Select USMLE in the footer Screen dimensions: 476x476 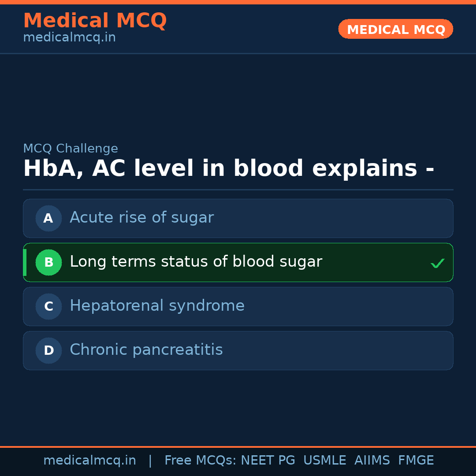[324, 461]
